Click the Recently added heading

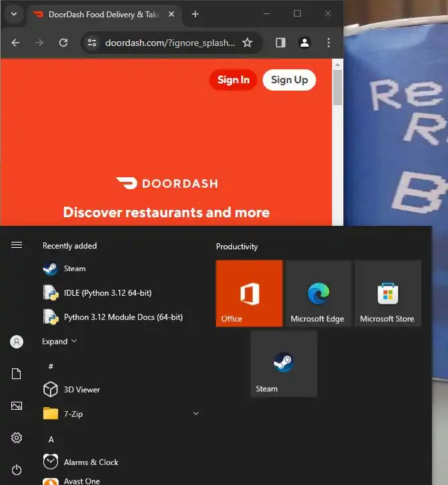coord(69,246)
